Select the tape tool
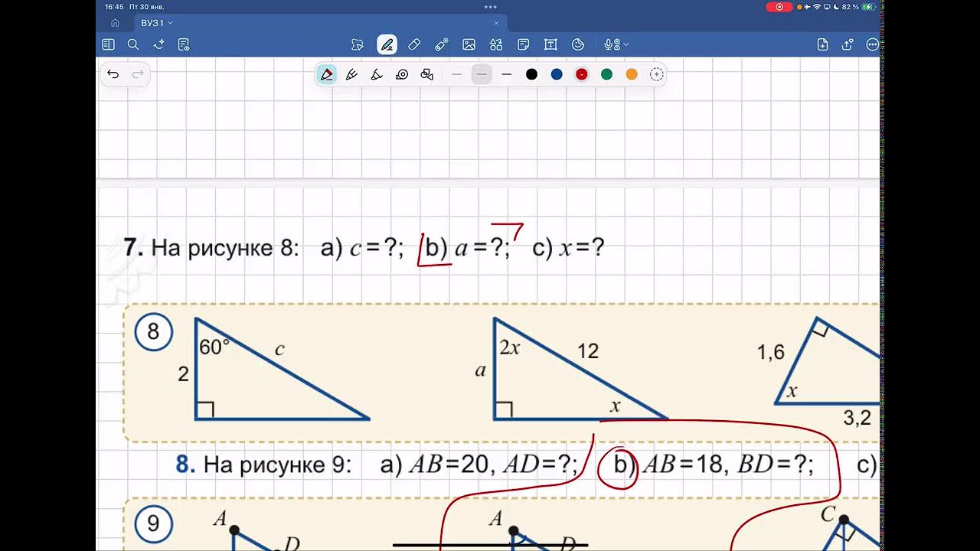Viewport: 980px width, 551px height. [x=442, y=44]
